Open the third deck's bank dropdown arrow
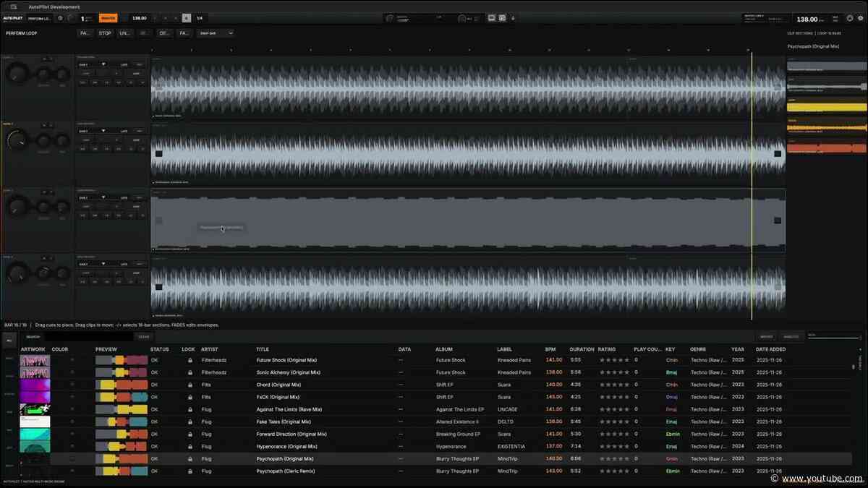The image size is (868, 488). [103, 197]
